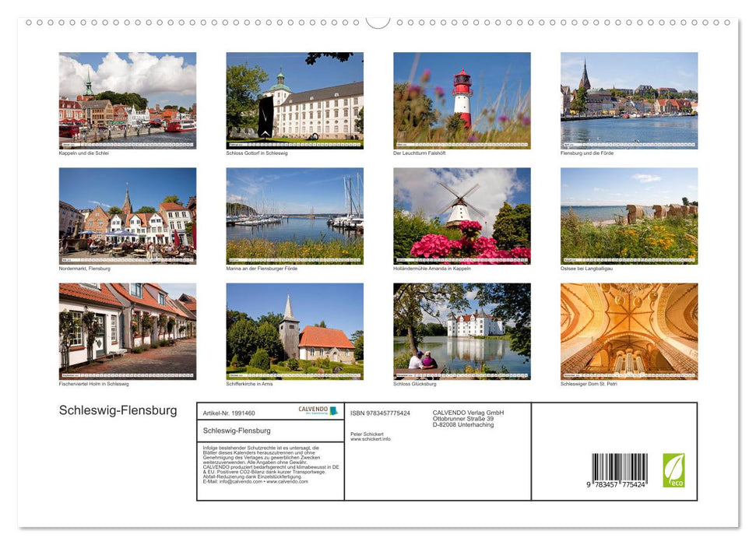Click the Schleswiger Dom ceiling photo
Screen dimensions: 756x545
629,330
